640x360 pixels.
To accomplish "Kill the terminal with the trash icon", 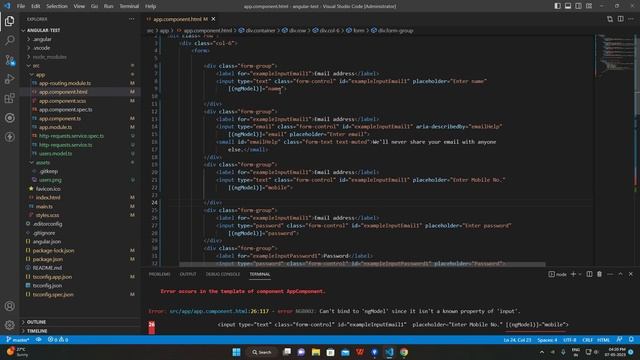I will tap(600, 274).
